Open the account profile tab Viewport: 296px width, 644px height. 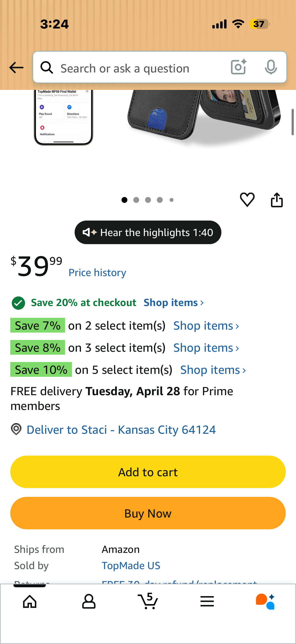pos(89,601)
